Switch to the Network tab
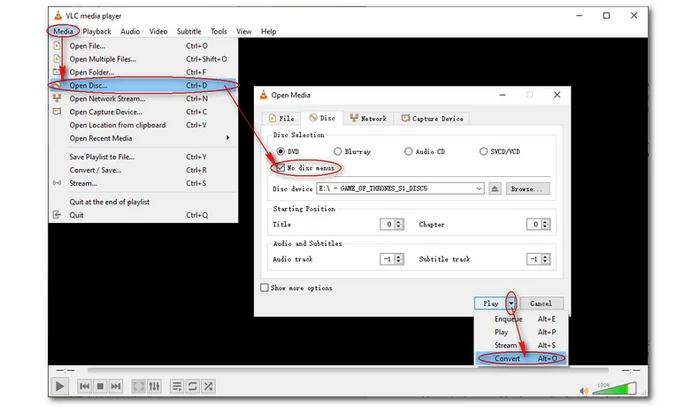 coord(368,118)
